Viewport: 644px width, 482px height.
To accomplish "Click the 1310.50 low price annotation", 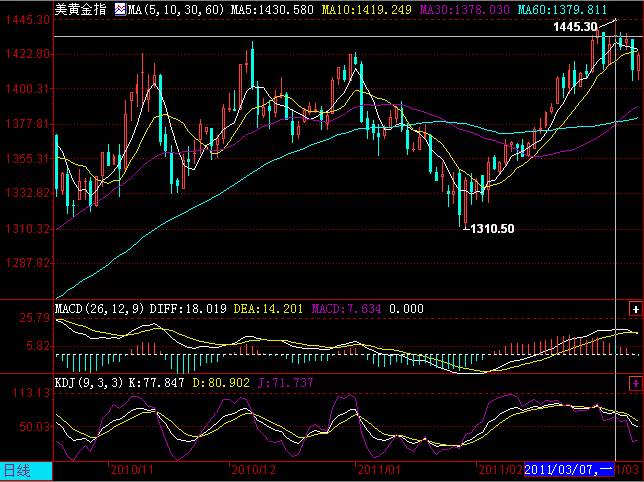I will pyautogui.click(x=492, y=229).
